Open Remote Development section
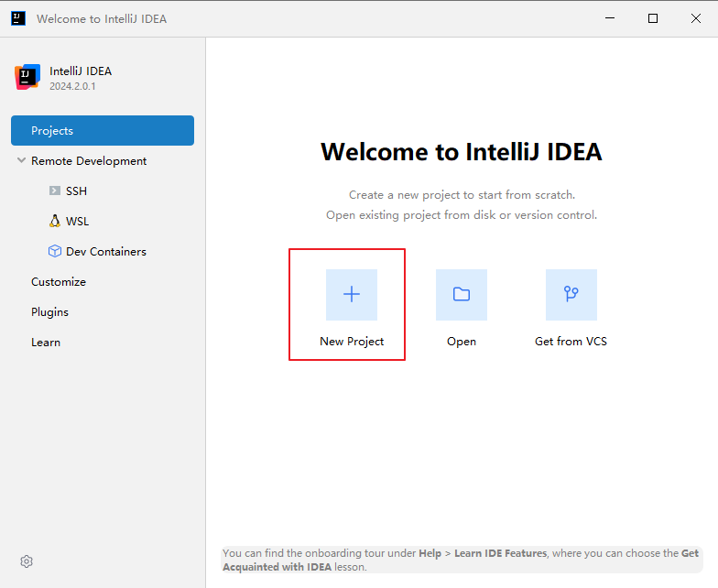The image size is (718, 588). point(89,161)
